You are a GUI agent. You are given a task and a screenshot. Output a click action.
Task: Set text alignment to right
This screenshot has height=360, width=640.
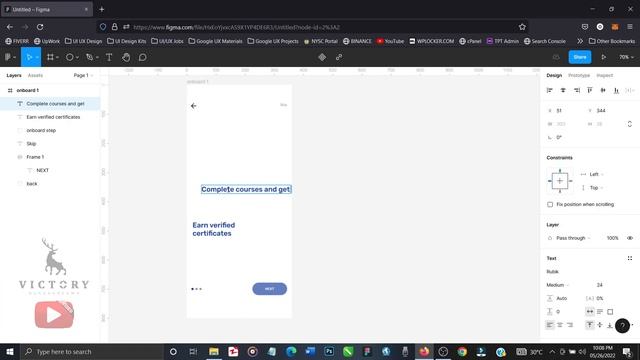tap(570, 325)
